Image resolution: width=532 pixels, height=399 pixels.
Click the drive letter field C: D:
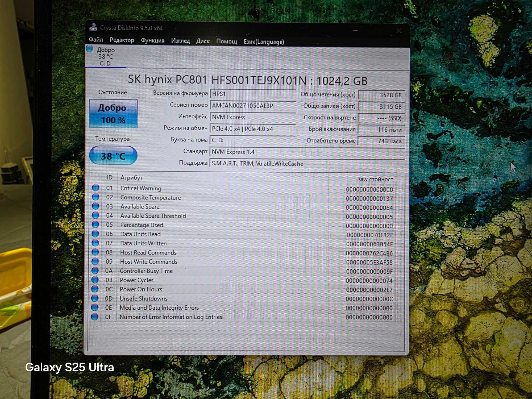253,140
